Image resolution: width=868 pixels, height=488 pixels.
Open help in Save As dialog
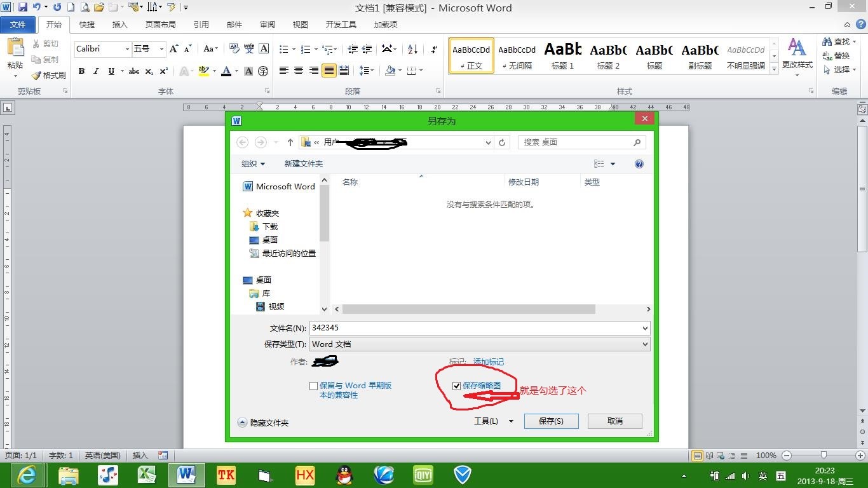[x=639, y=164]
